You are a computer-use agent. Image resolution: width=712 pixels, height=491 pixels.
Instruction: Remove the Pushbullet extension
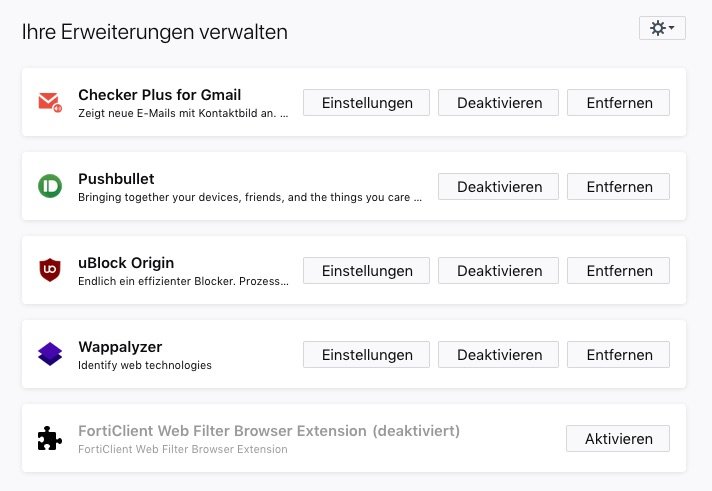click(619, 186)
